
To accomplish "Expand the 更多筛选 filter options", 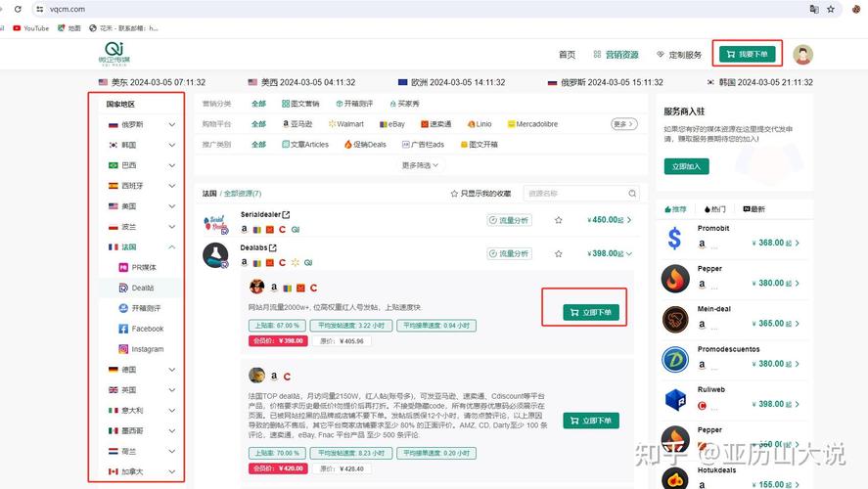I will [x=420, y=165].
